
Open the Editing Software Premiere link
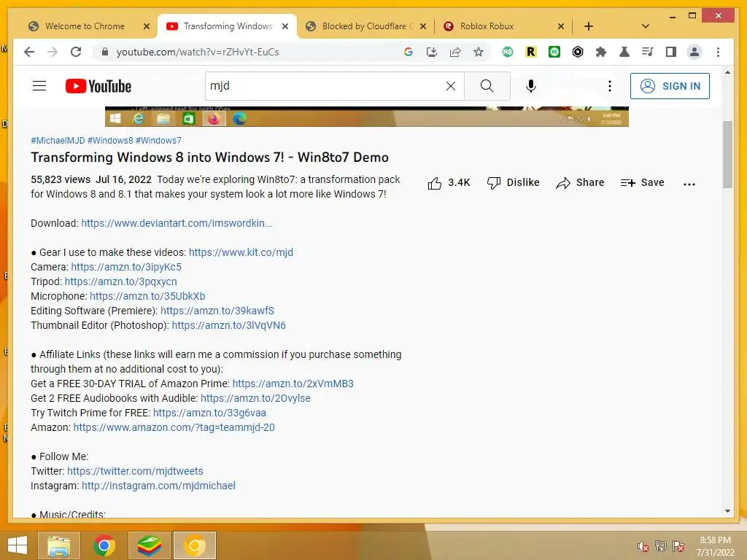point(217,311)
